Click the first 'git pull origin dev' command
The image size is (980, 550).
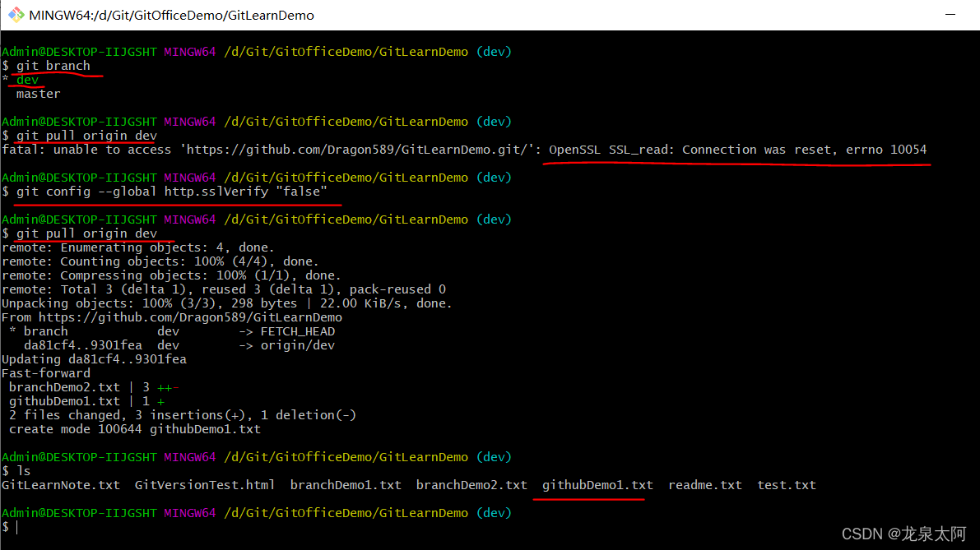[x=86, y=136]
